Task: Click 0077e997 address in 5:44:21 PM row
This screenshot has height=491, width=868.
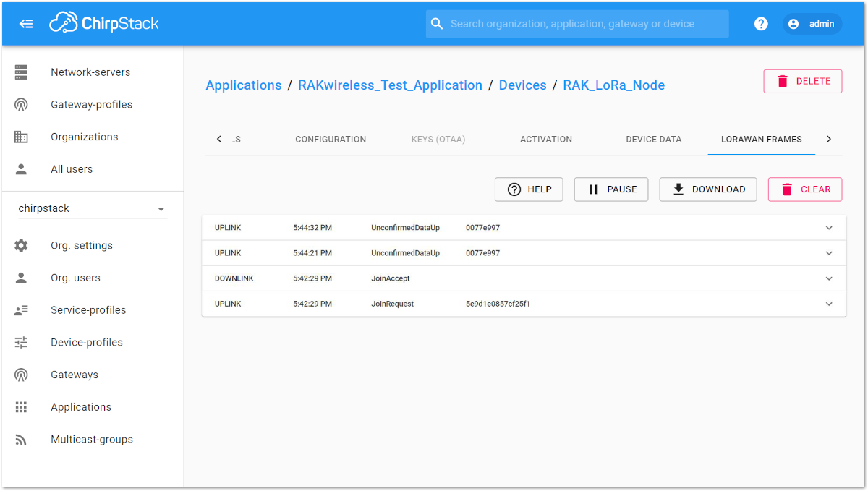Action: 482,253
